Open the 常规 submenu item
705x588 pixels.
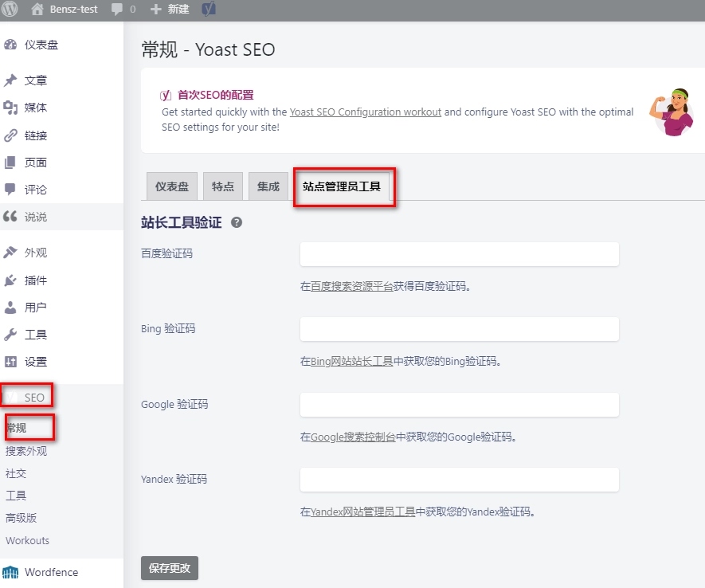click(x=16, y=428)
